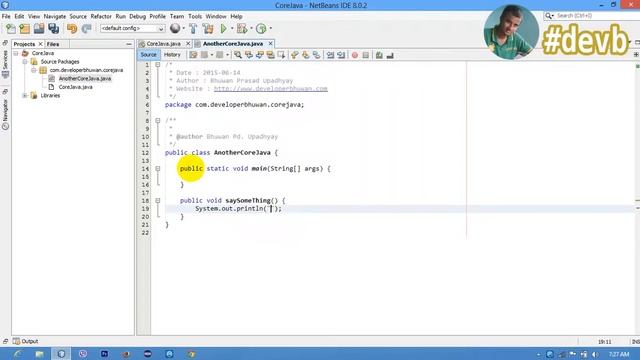
Task: Open the Navigate menu
Action: pyautogui.click(x=55, y=16)
